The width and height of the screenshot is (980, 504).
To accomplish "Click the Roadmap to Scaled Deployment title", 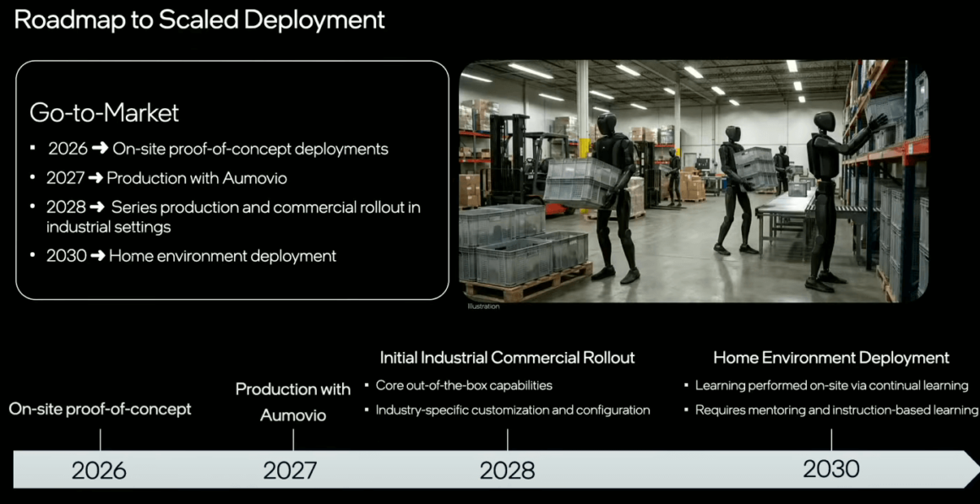I will click(x=199, y=19).
